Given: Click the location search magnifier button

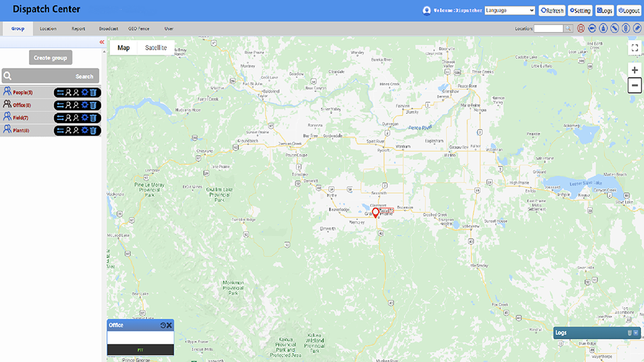Looking at the screenshot, I should point(568,28).
